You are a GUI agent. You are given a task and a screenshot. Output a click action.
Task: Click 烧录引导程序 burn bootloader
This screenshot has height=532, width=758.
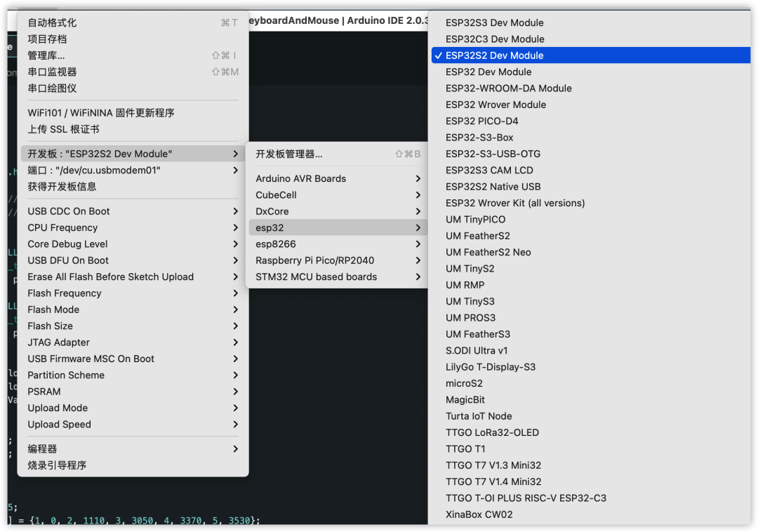tap(133, 465)
